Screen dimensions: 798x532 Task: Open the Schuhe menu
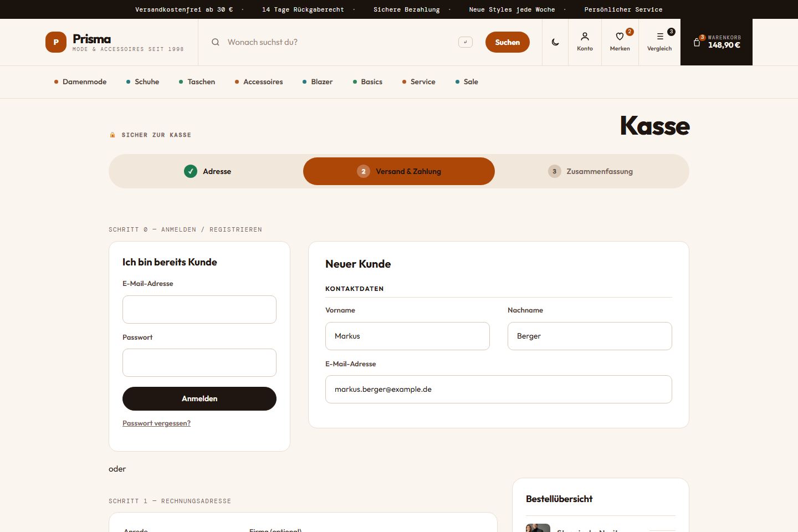(x=143, y=81)
